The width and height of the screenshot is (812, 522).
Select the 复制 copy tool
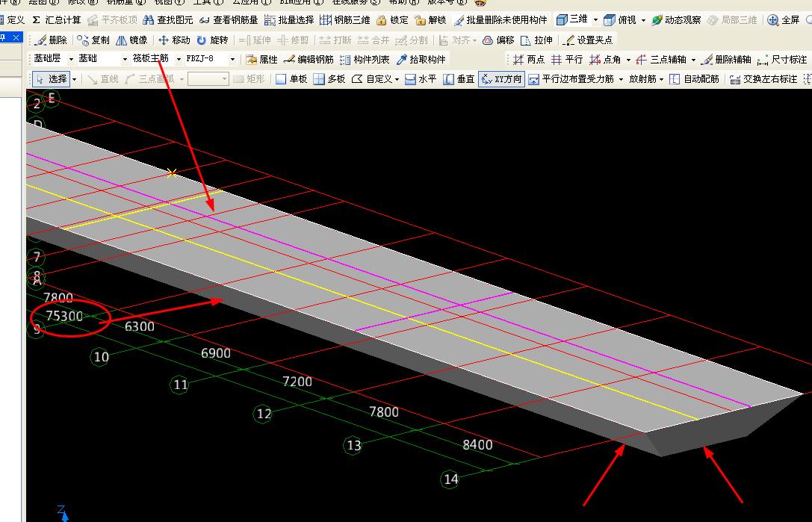93,40
